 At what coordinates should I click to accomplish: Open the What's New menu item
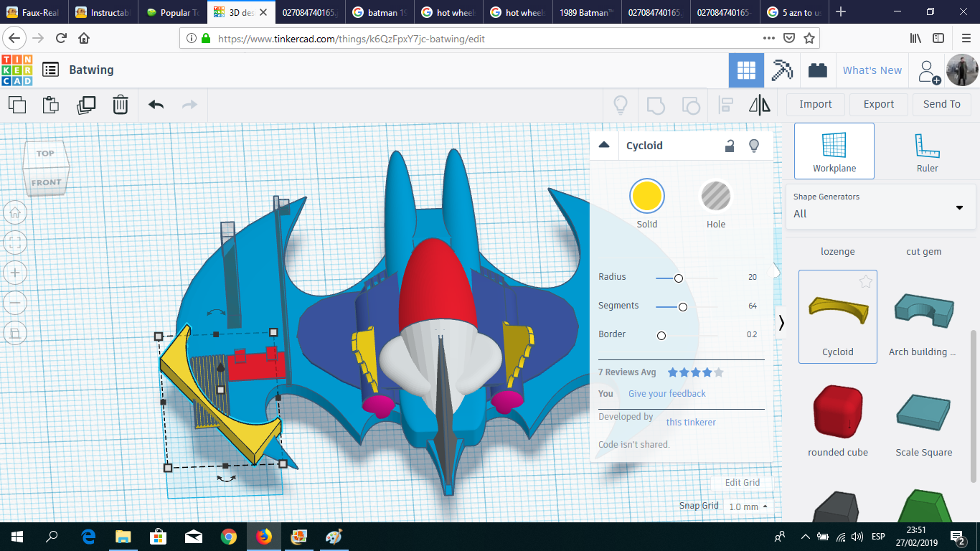pos(872,70)
